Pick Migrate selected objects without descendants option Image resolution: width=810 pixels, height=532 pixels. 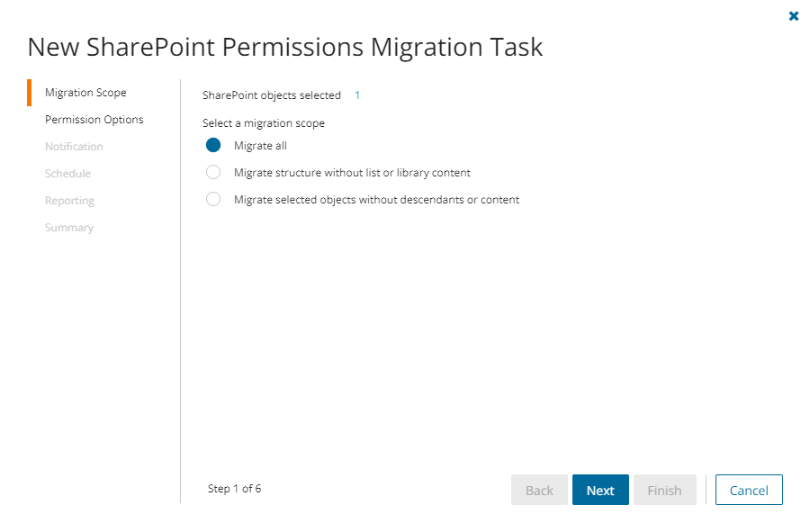click(213, 200)
